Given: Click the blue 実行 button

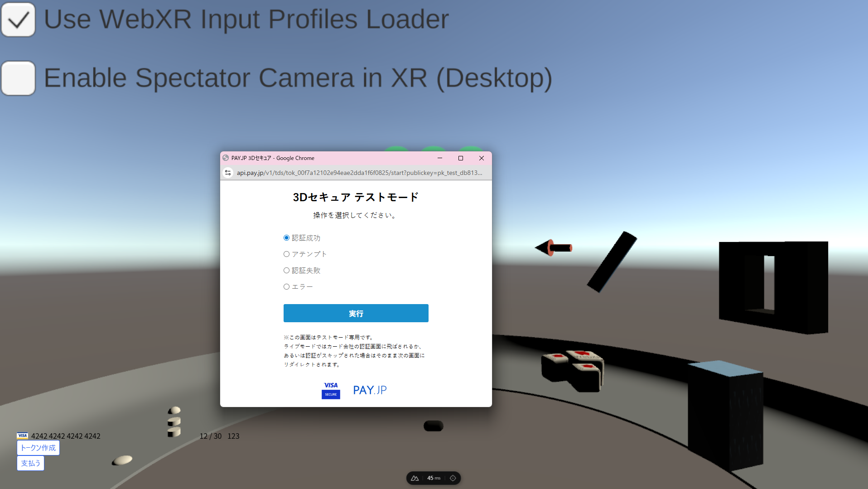Looking at the screenshot, I should pos(356,313).
